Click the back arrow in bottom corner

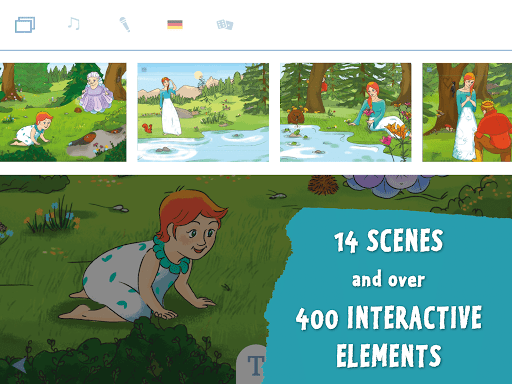(20, 365)
